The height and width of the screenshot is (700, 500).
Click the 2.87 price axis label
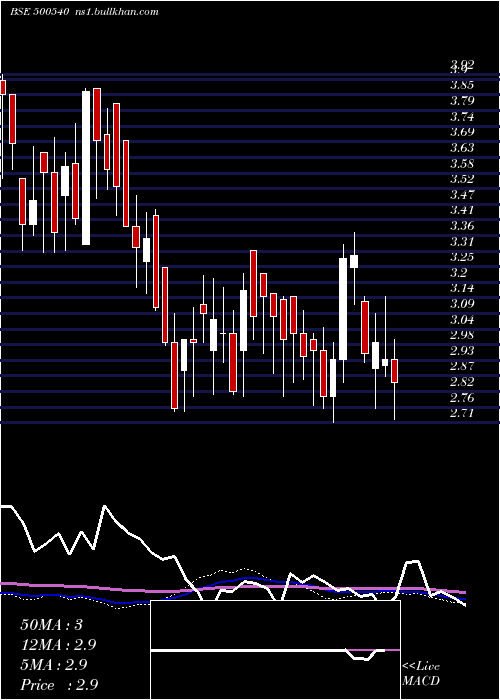(x=462, y=367)
